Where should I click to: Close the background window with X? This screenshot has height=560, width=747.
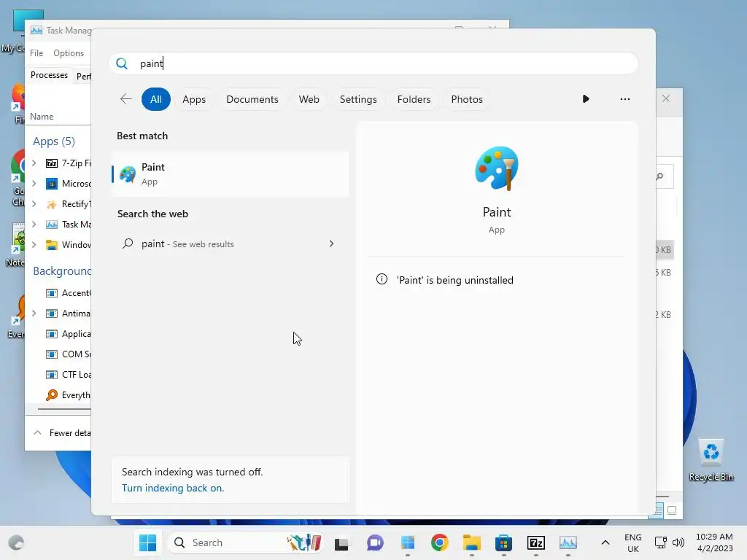[x=665, y=98]
